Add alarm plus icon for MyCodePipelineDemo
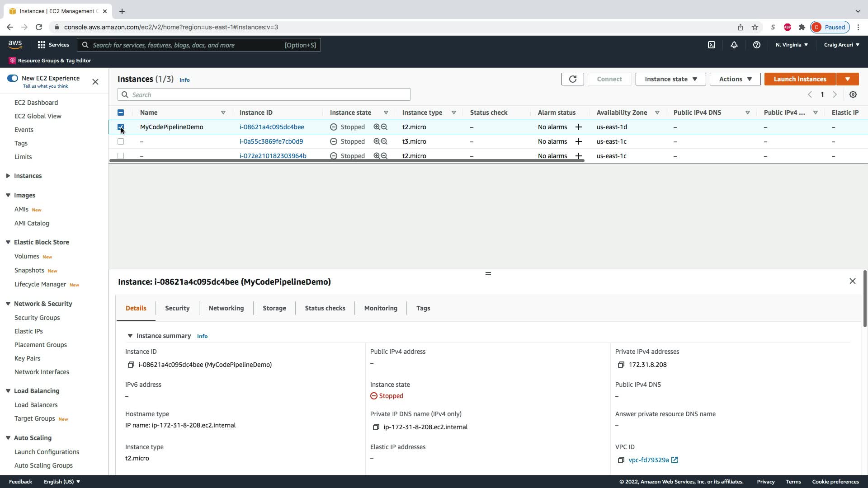Screen dimensions: 868x488 [578, 127]
